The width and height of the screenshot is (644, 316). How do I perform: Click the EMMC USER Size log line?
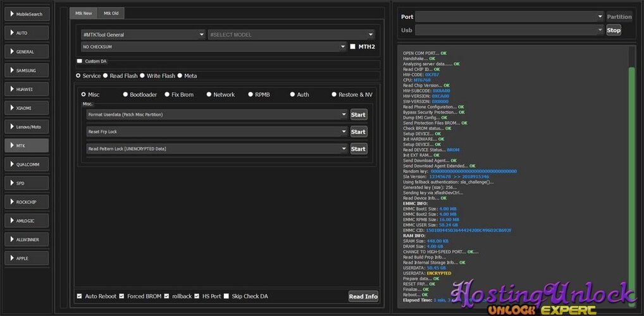[430, 225]
